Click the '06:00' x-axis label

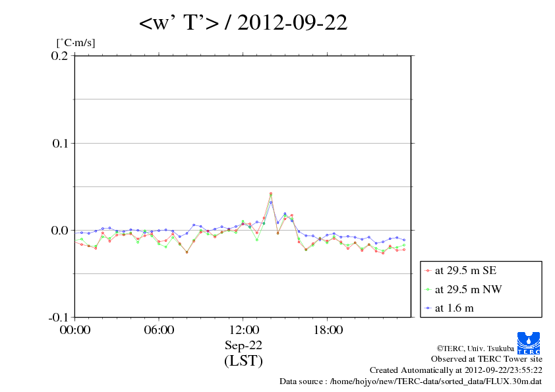coord(159,329)
